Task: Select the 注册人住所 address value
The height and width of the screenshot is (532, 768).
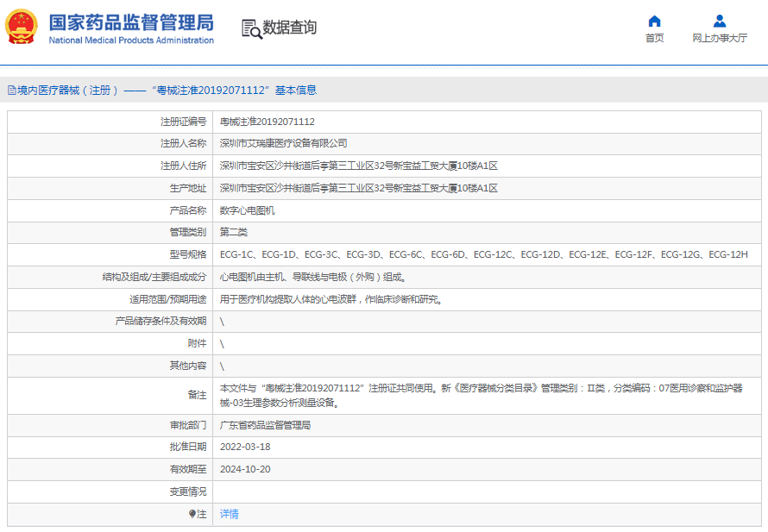Action: click(358, 166)
